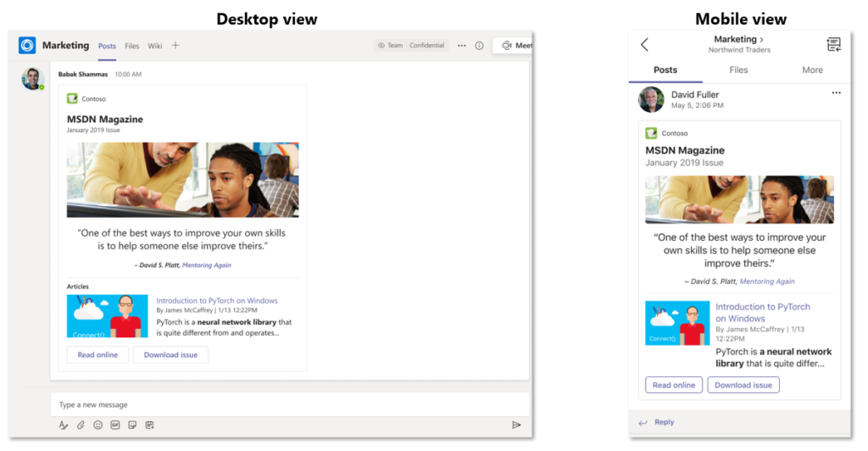Expand the Marketing channel chevron in mobile header

[x=762, y=39]
